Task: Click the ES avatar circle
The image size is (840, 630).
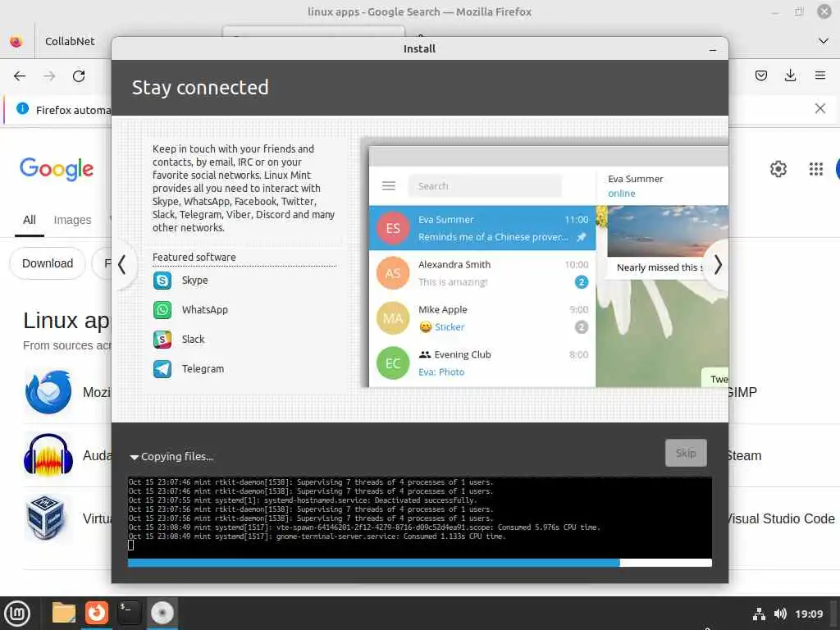Action: [393, 228]
